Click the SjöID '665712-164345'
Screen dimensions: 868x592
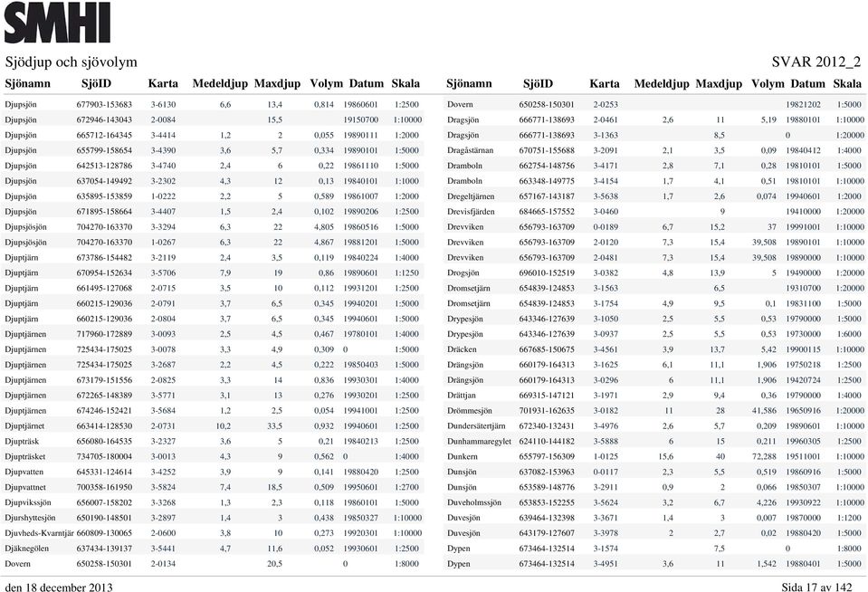(104, 135)
